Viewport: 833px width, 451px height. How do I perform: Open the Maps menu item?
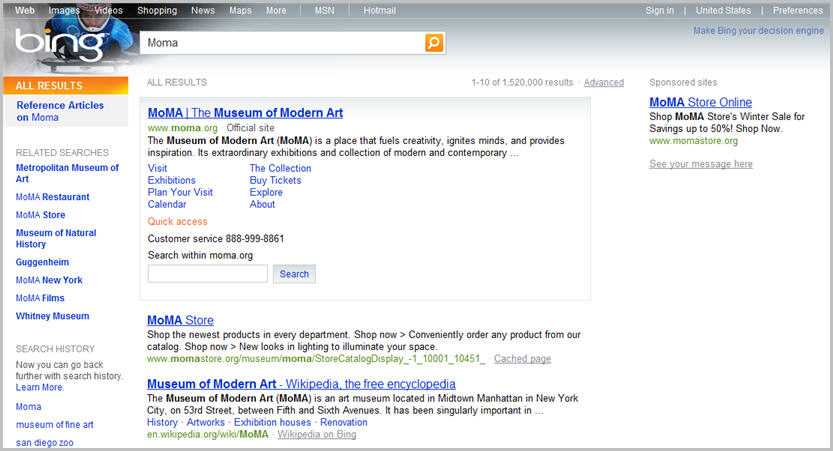240,11
